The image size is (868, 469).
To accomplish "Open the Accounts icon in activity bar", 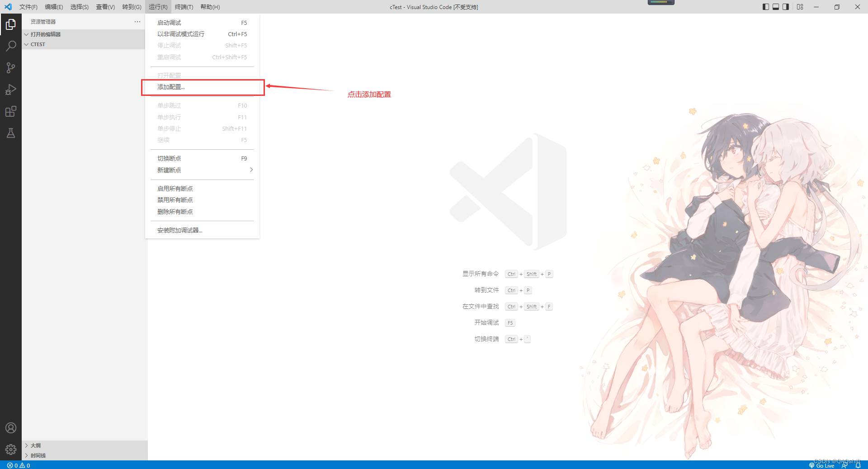I will [11, 428].
